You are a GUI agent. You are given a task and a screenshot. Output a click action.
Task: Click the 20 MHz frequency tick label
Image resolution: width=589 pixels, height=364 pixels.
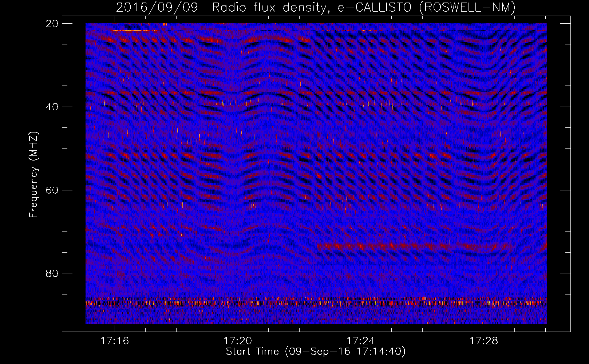pos(52,23)
